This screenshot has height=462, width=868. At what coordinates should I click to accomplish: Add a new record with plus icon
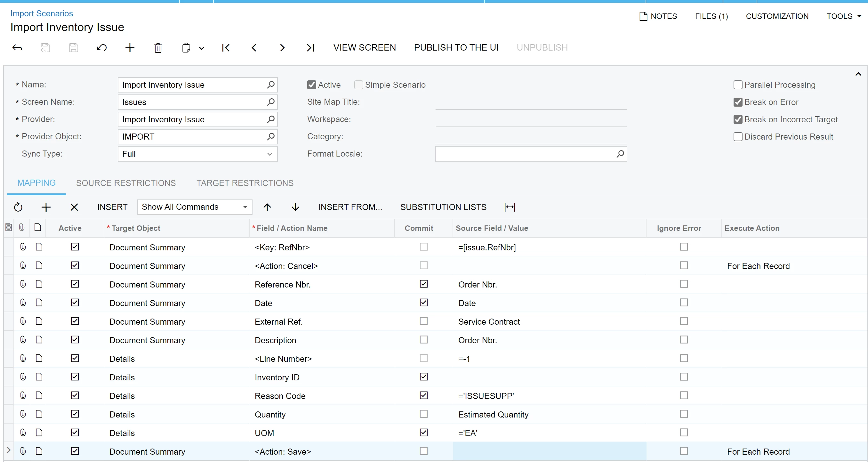130,48
